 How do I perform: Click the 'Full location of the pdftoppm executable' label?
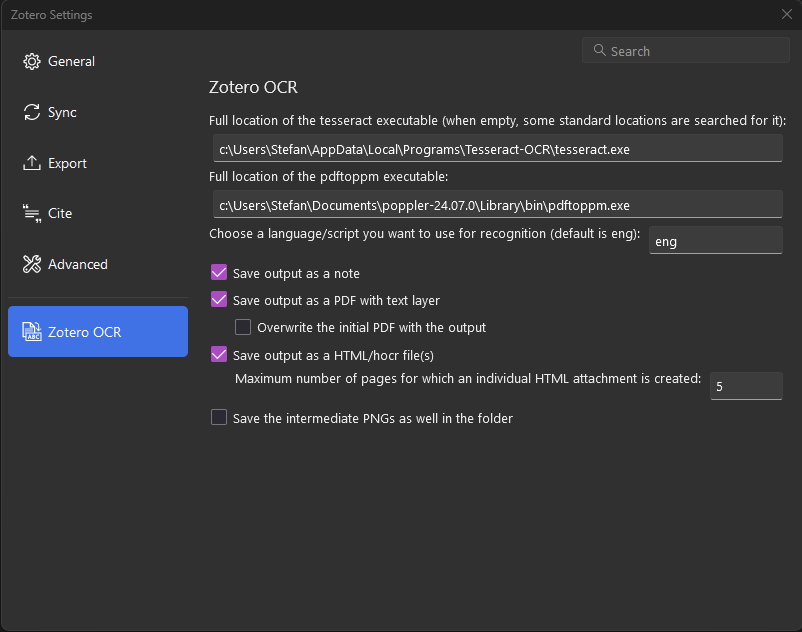coord(328,177)
